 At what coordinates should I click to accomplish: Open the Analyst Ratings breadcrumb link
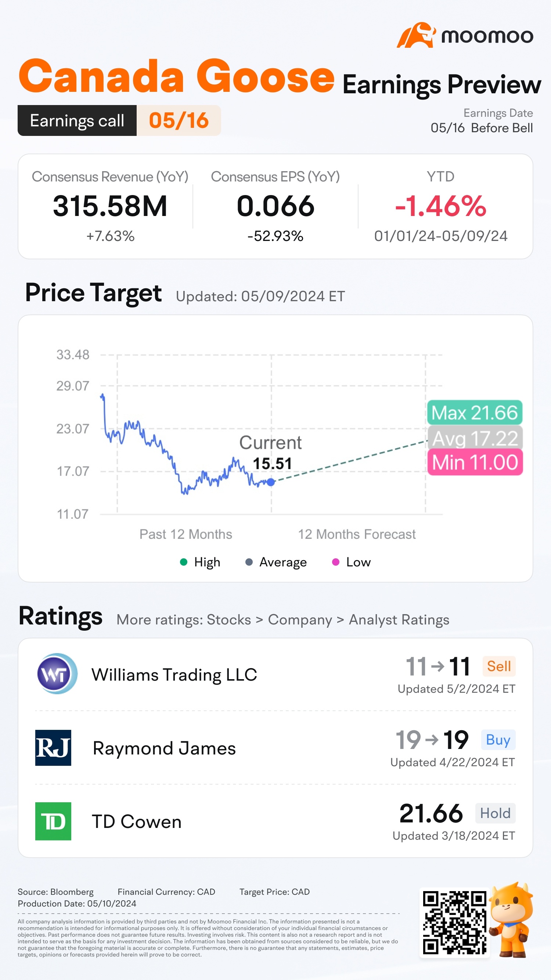(399, 620)
